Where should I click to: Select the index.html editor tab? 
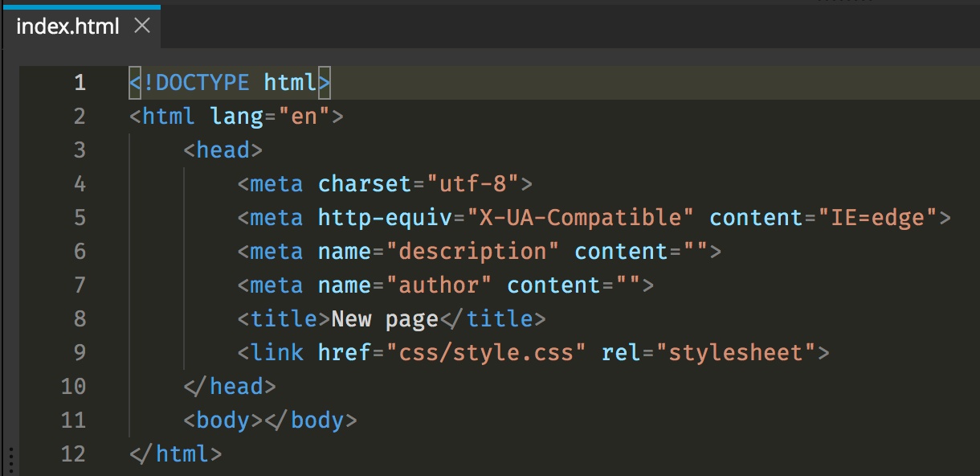tap(80, 27)
